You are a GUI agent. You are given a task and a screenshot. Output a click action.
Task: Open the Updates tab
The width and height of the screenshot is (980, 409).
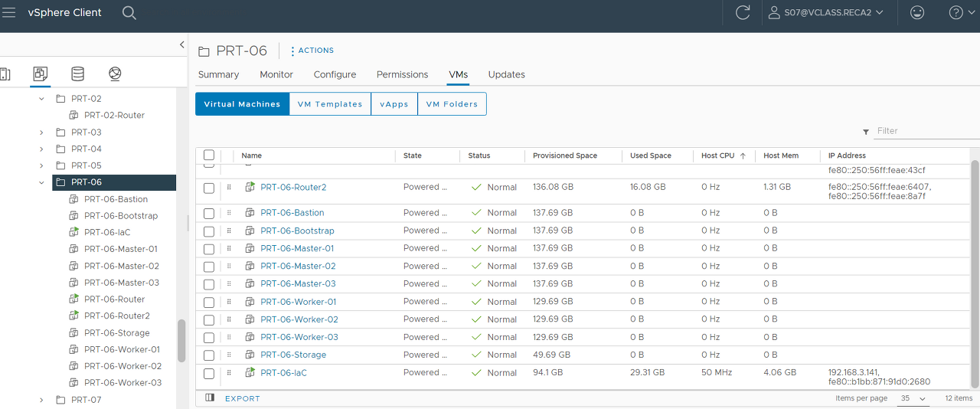click(x=507, y=74)
